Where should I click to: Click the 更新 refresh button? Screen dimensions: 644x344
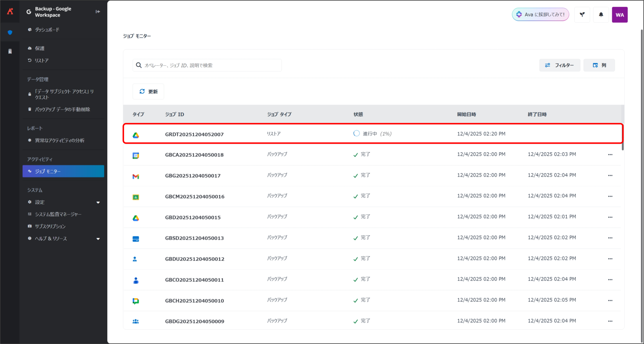148,91
